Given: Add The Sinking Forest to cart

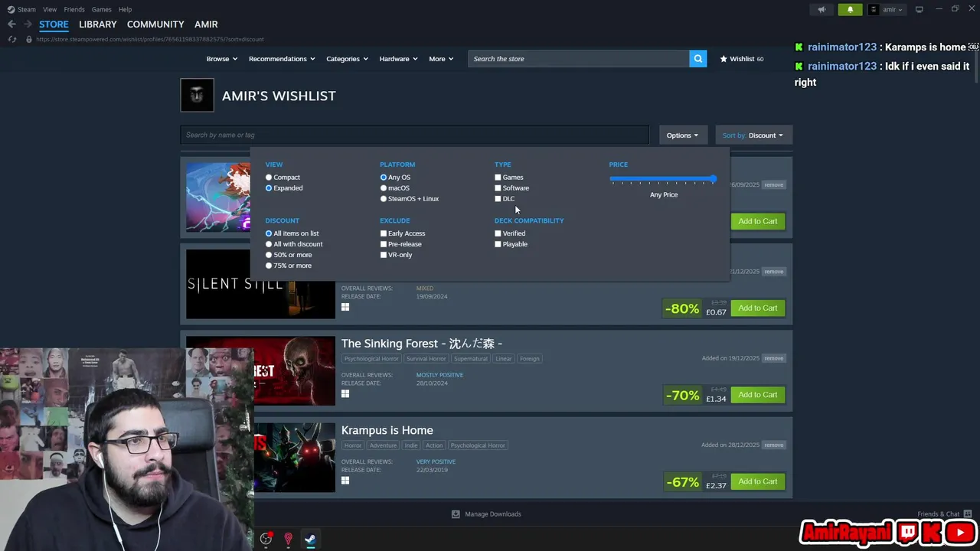Looking at the screenshot, I should pyautogui.click(x=758, y=395).
